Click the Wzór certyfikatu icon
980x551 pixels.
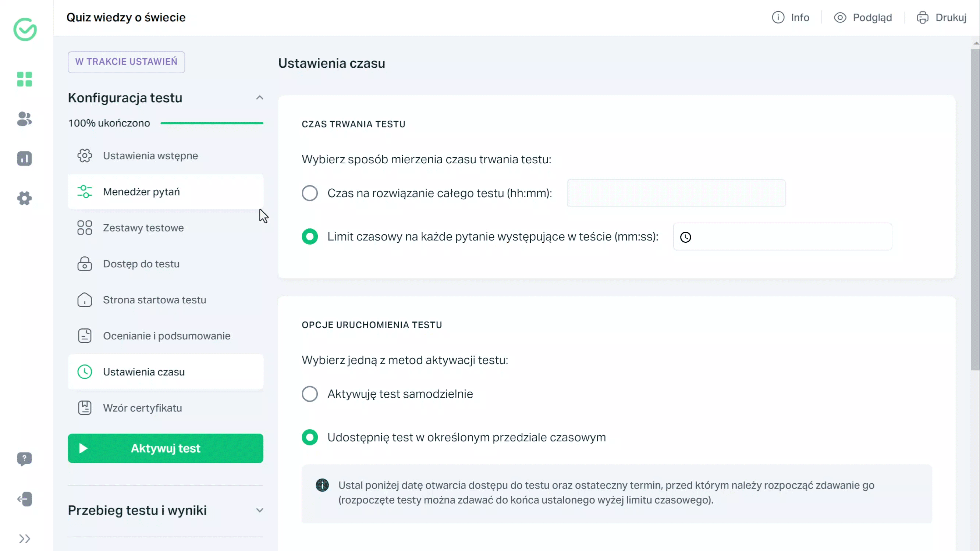(84, 408)
